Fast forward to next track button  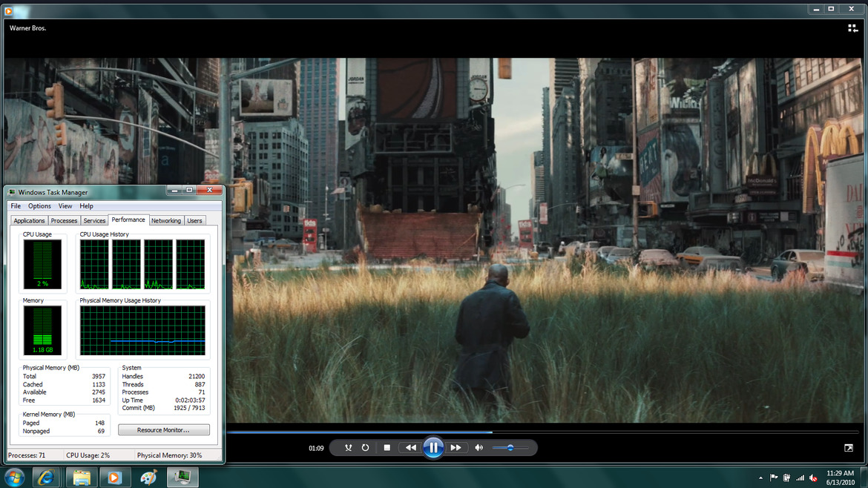456,448
